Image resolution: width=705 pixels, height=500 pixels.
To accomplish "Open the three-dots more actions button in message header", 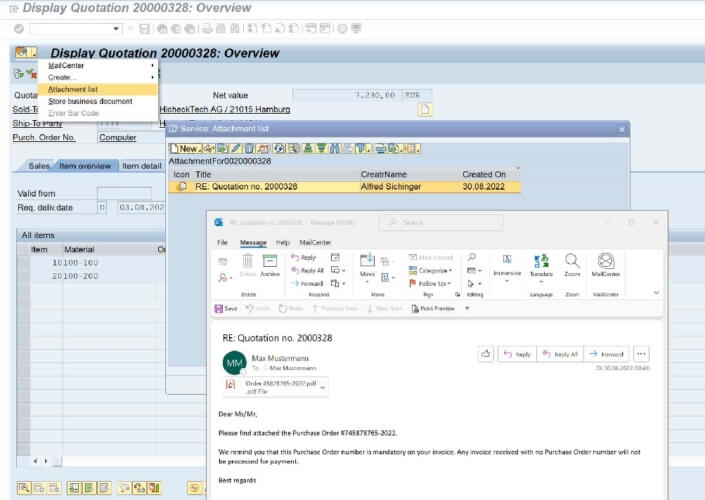I will [x=641, y=354].
